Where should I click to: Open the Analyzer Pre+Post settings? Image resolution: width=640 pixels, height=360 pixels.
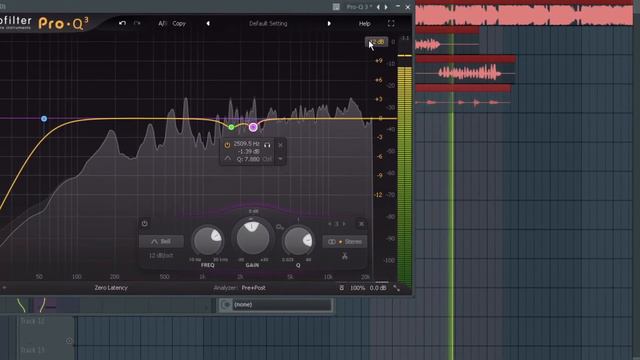coord(240,288)
